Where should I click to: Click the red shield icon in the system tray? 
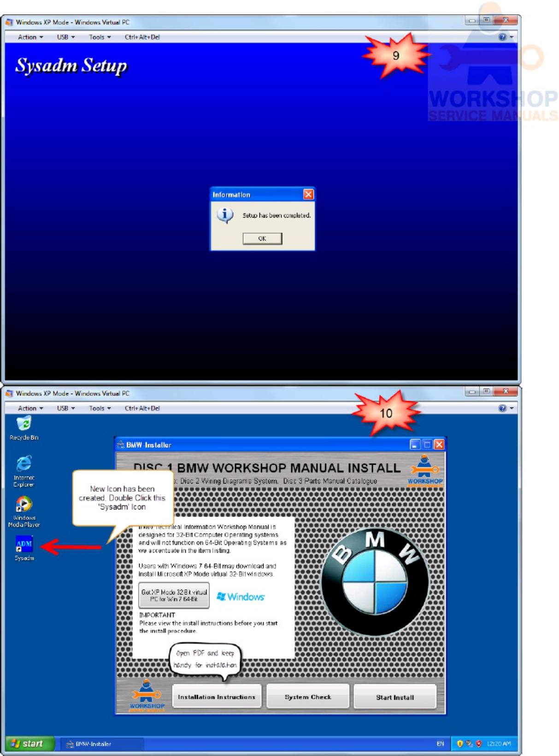479,744
